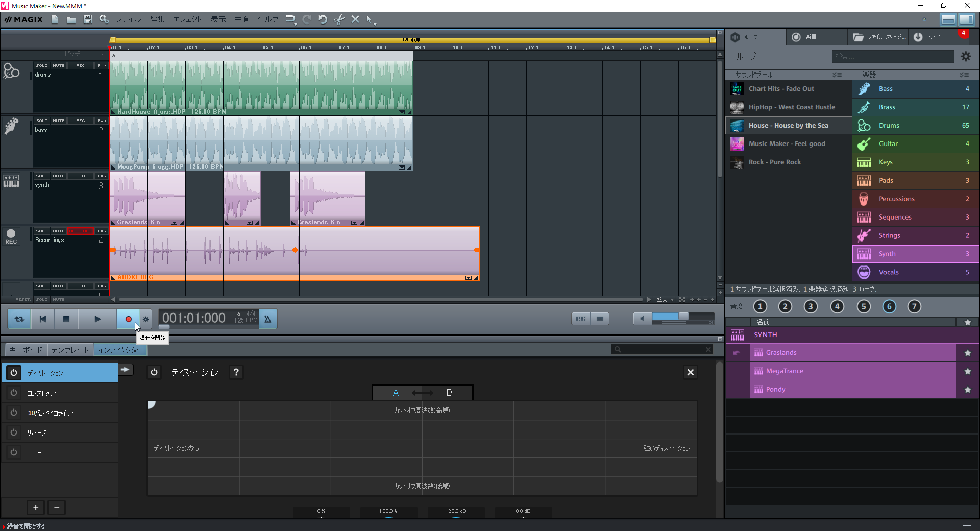Start recording with the red record button

(x=129, y=319)
